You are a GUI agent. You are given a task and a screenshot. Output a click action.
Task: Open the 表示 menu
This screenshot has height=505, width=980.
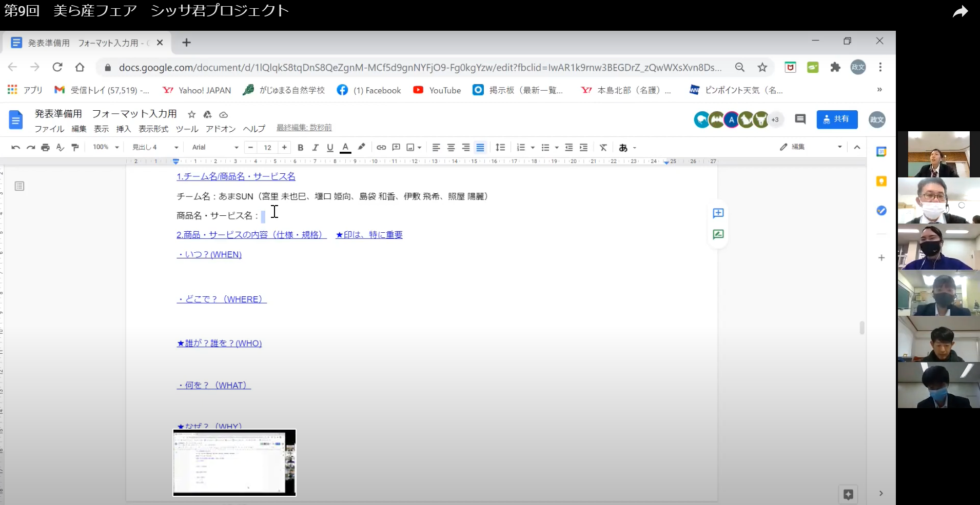(101, 129)
